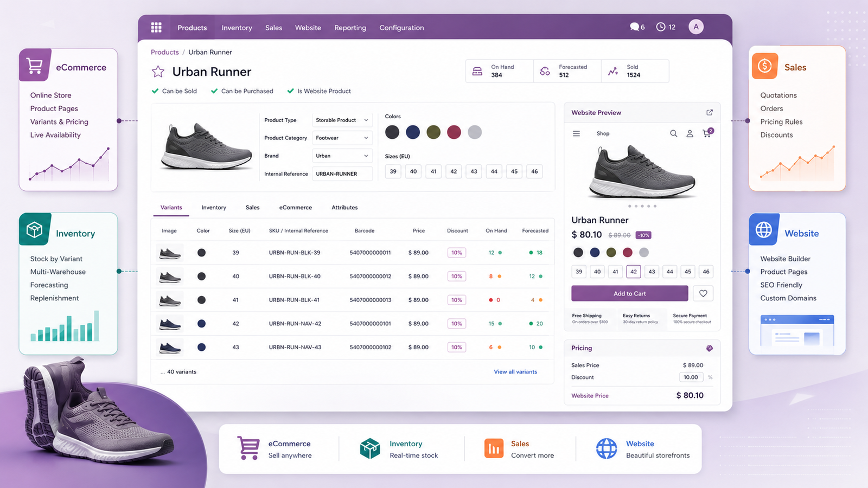
Task: Switch to the Attributes tab
Action: point(344,208)
